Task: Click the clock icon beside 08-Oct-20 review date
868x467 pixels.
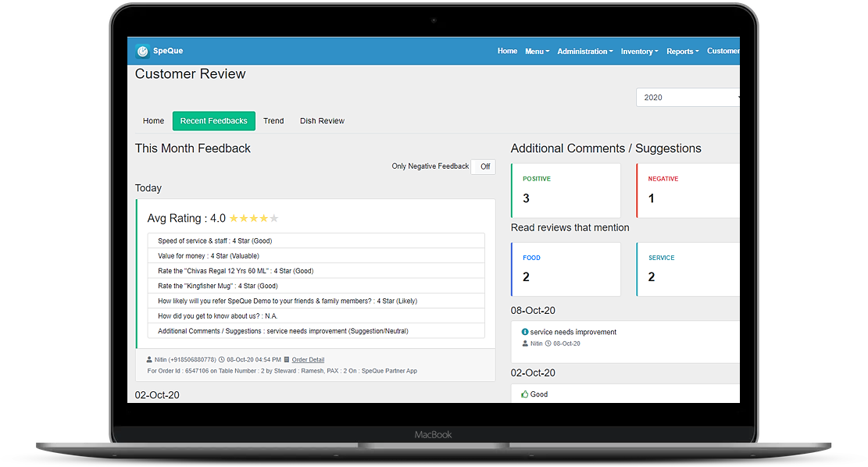Action: [548, 343]
